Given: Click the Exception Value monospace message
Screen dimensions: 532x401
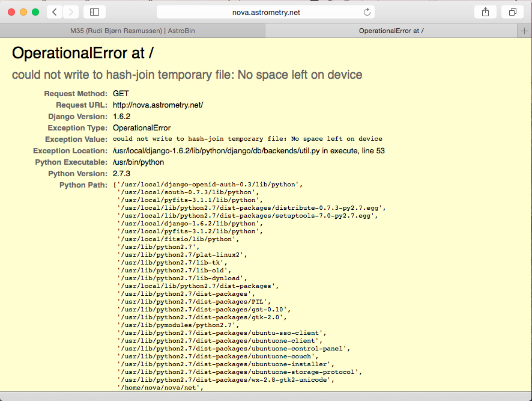Looking at the screenshot, I should (247, 139).
